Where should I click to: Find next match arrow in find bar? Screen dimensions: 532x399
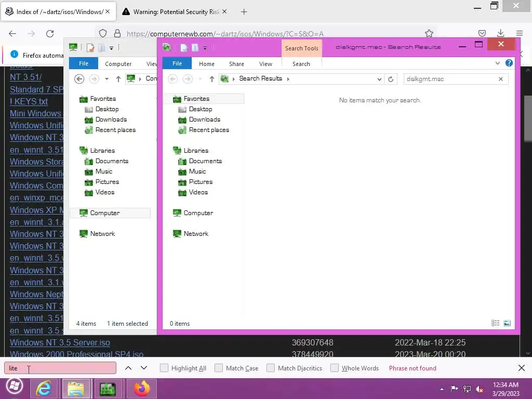point(144,368)
